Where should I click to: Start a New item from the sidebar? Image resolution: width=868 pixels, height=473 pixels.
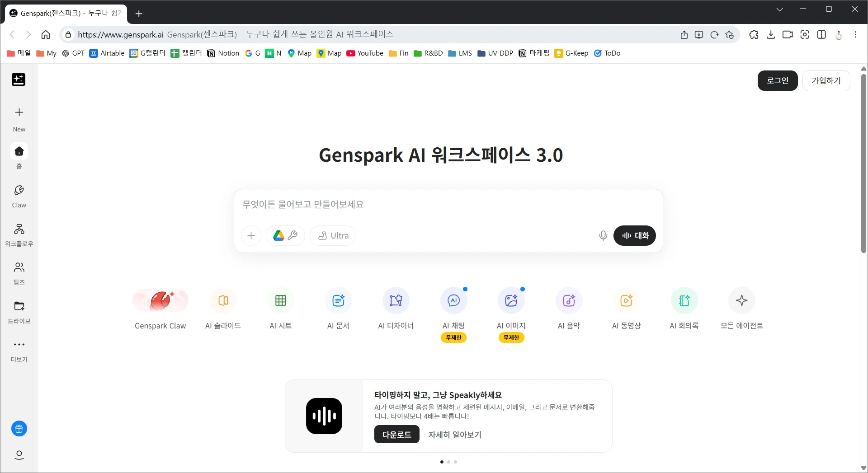(19, 119)
